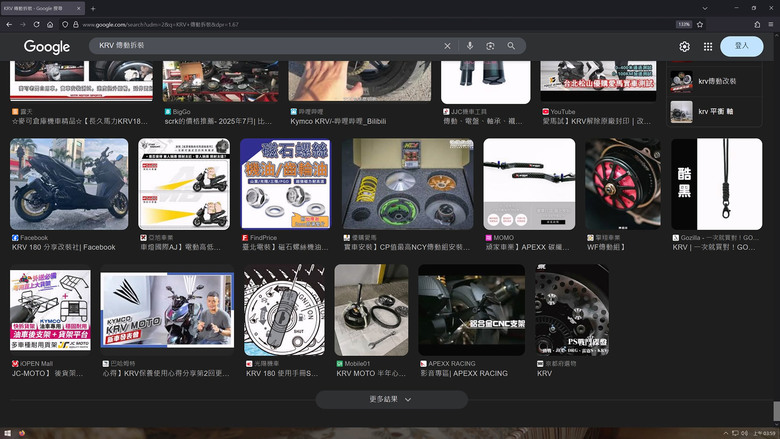Screen dimensions: 780x439
Task: Open KRV 180 Facebook result link
Action: pyautogui.click(x=64, y=247)
